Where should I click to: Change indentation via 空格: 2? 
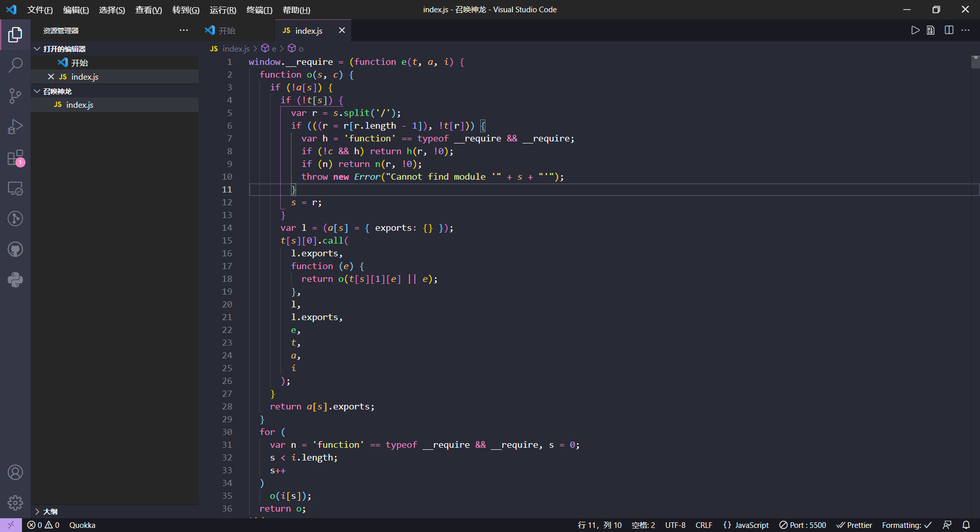coord(643,525)
